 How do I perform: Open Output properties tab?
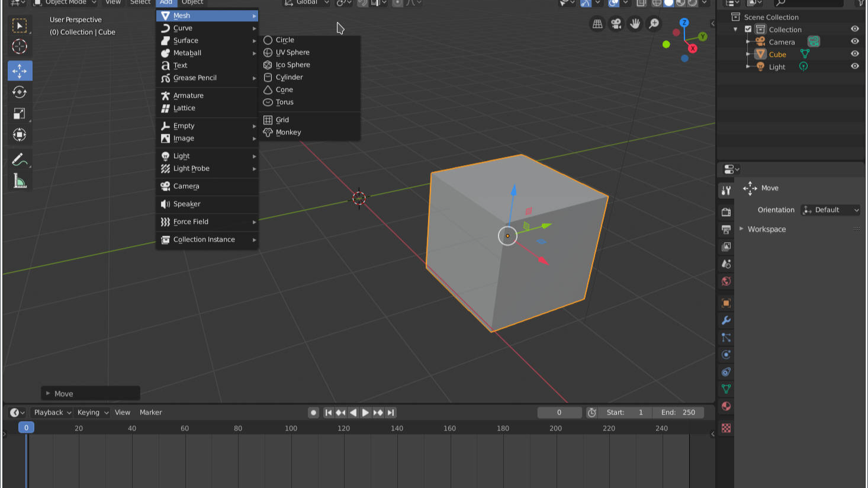(726, 229)
